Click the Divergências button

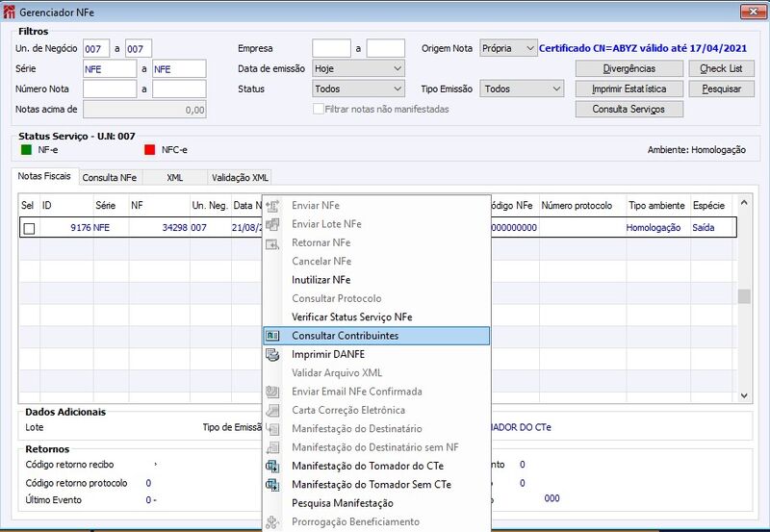coord(629,68)
